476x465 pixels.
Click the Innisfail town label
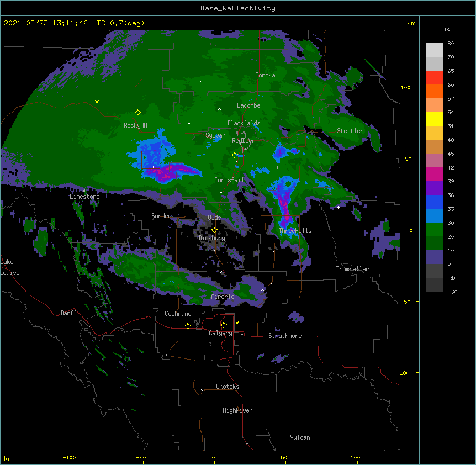pyautogui.click(x=229, y=180)
